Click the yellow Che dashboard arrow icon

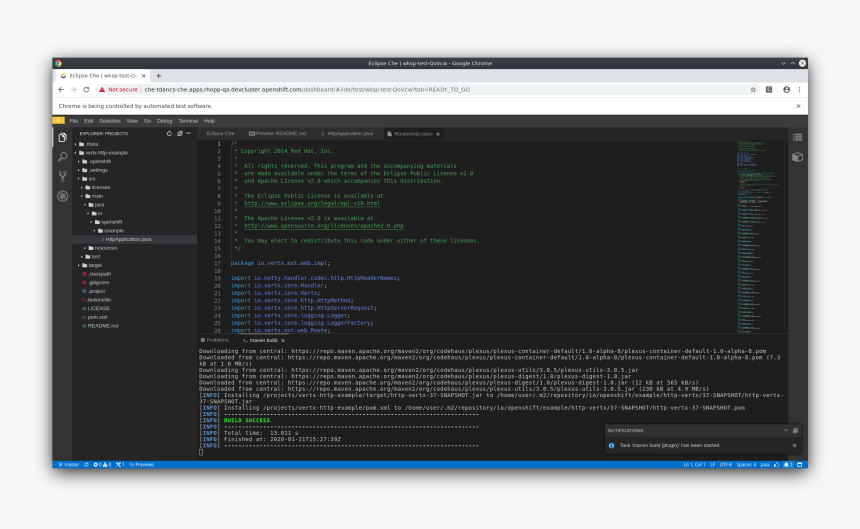(x=59, y=121)
